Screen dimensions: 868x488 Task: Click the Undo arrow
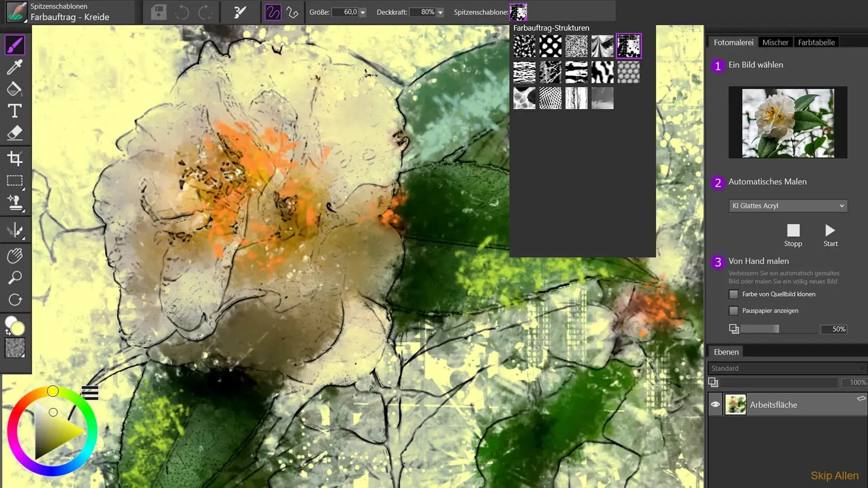pos(182,12)
